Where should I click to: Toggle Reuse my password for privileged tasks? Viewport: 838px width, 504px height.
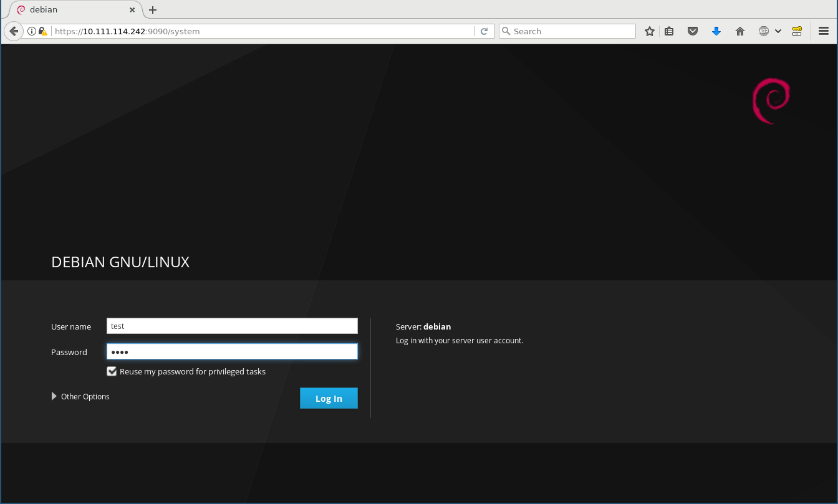coord(112,371)
